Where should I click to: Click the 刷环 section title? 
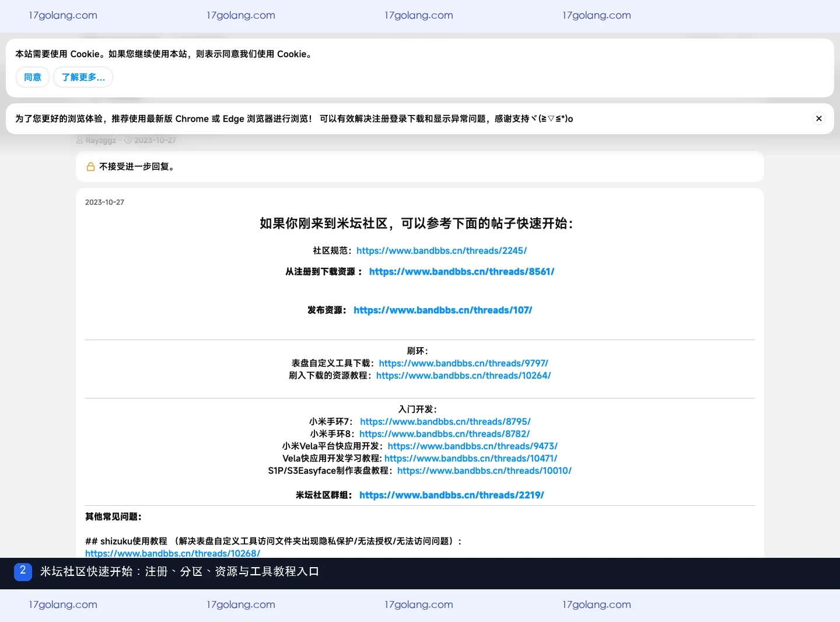pyautogui.click(x=418, y=351)
